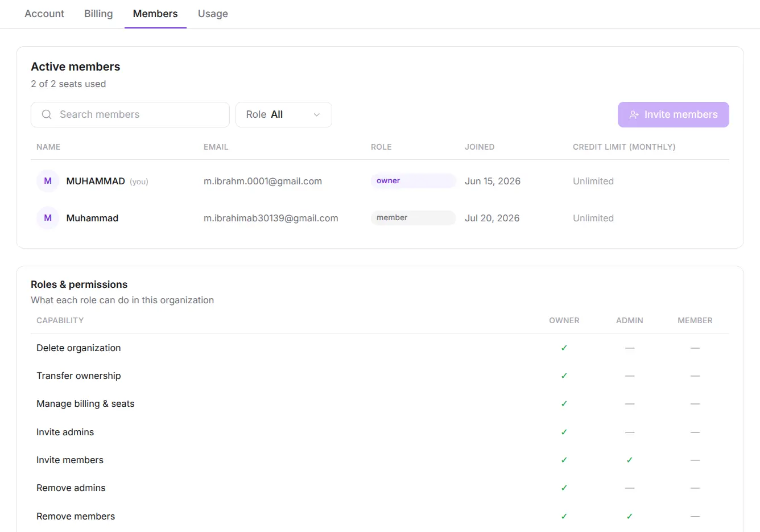Click the Muhammad member name

coord(92,218)
